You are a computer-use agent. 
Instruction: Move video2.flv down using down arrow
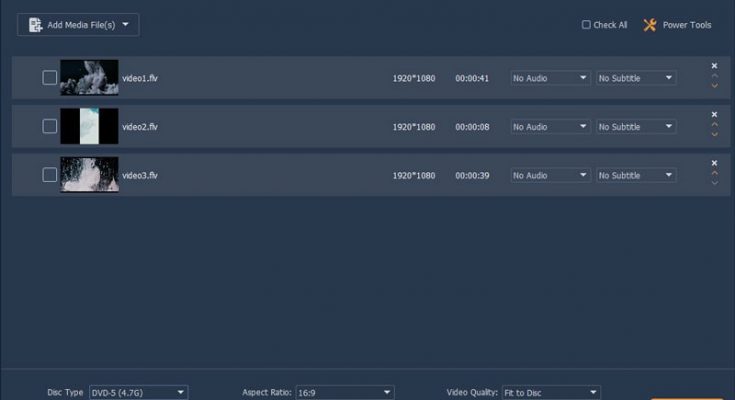[714, 136]
